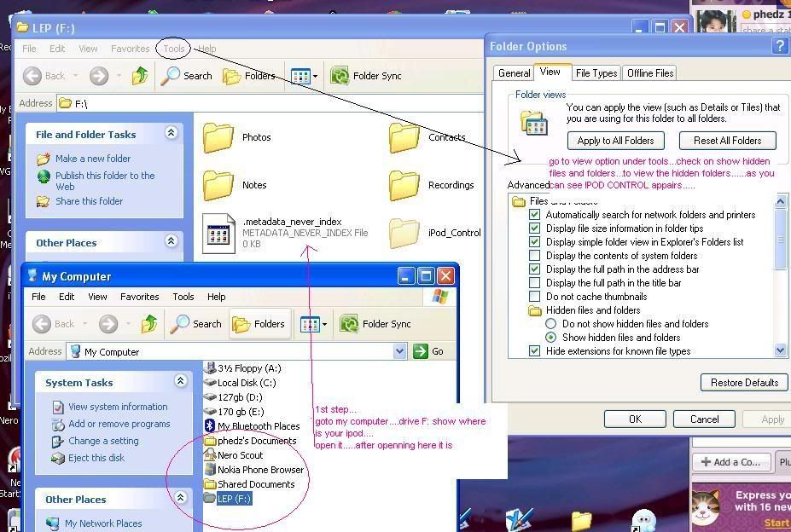Enable Display the contents of system folders

click(535, 256)
